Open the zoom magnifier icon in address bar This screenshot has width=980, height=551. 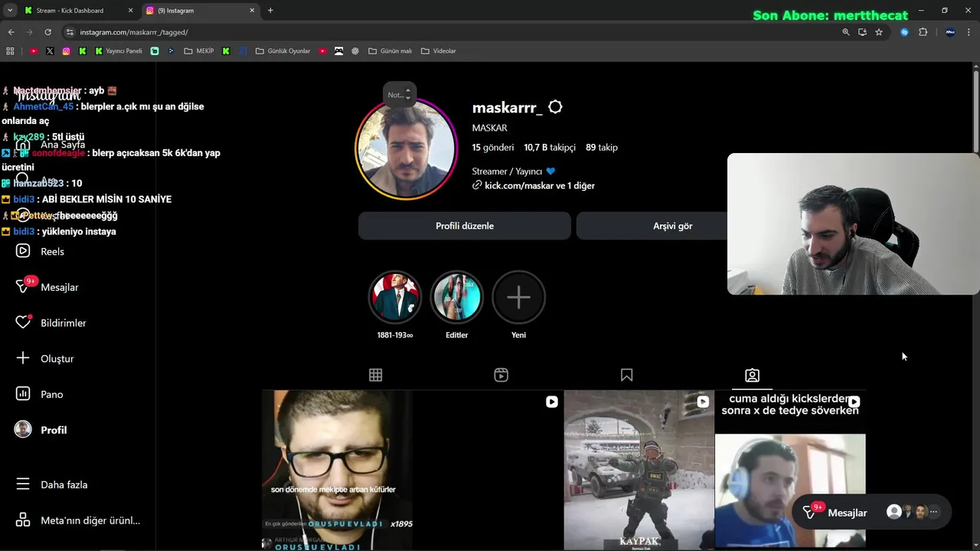pyautogui.click(x=846, y=32)
